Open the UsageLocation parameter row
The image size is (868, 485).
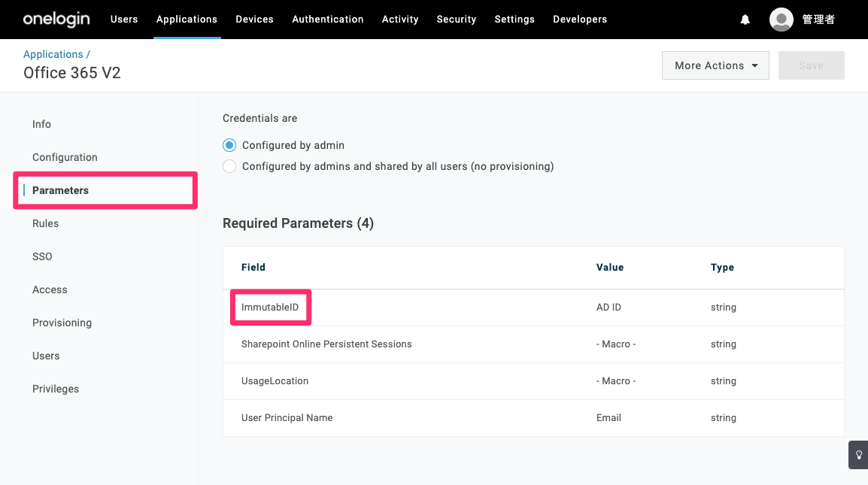coord(533,381)
